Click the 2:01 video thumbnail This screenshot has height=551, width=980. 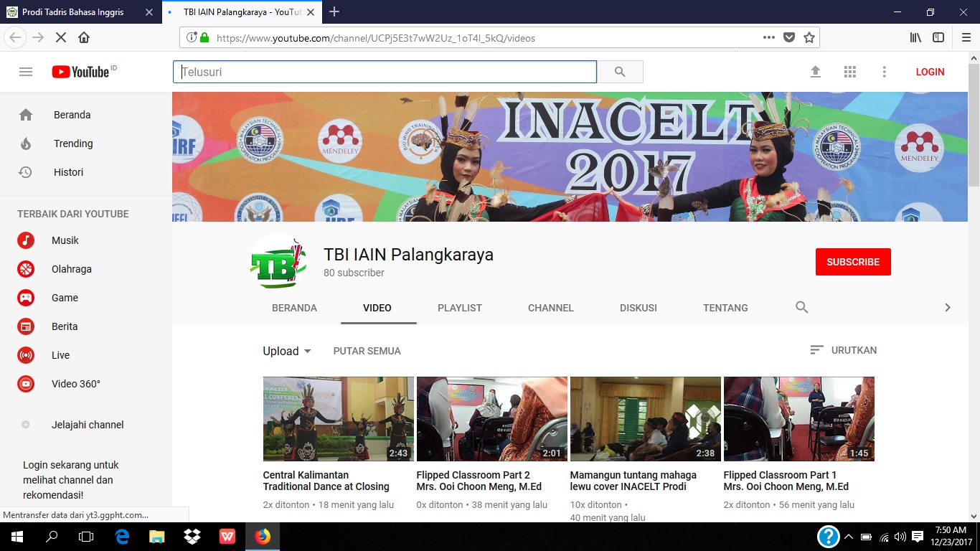[x=492, y=419]
